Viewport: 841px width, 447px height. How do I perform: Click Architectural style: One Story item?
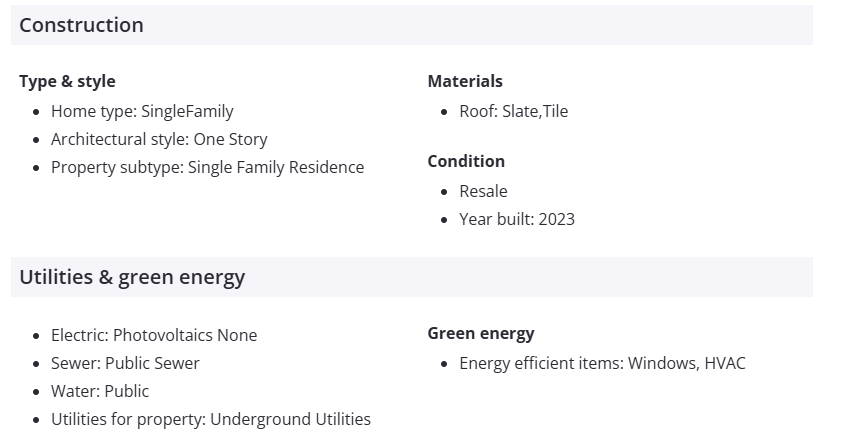(x=159, y=139)
